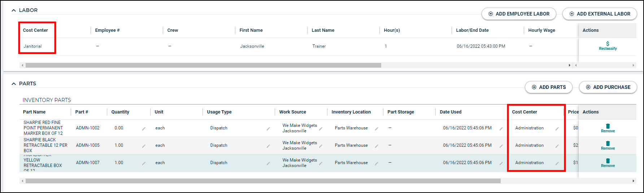Screen dimensions: 644x193
Task: Collapse the LABOR section chevron
Action: point(14,10)
